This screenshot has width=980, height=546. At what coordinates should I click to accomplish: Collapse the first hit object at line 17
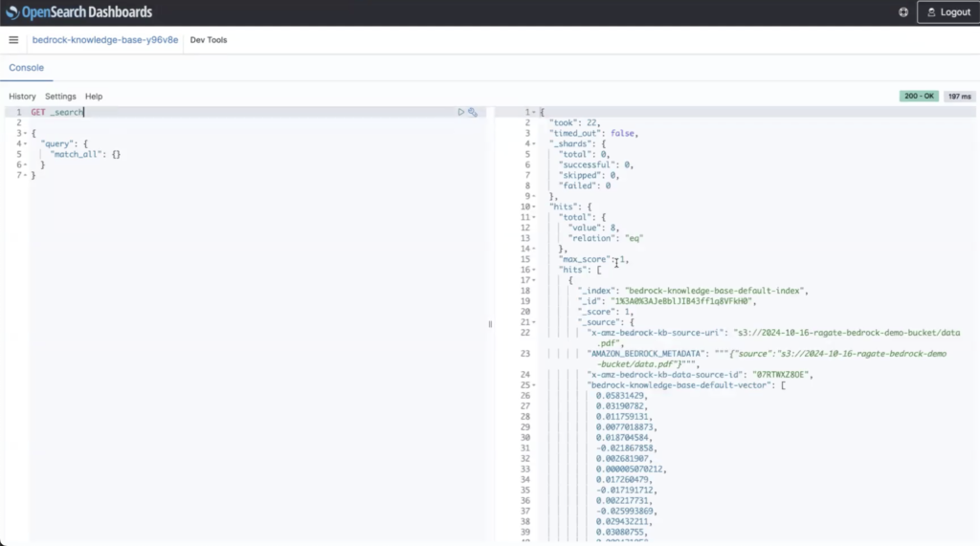[x=534, y=280]
